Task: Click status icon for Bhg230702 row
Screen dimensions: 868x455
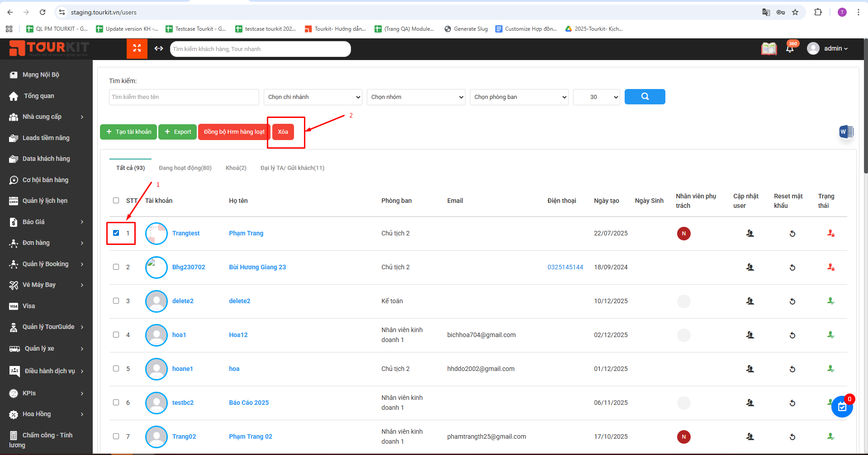Action: 830,267
